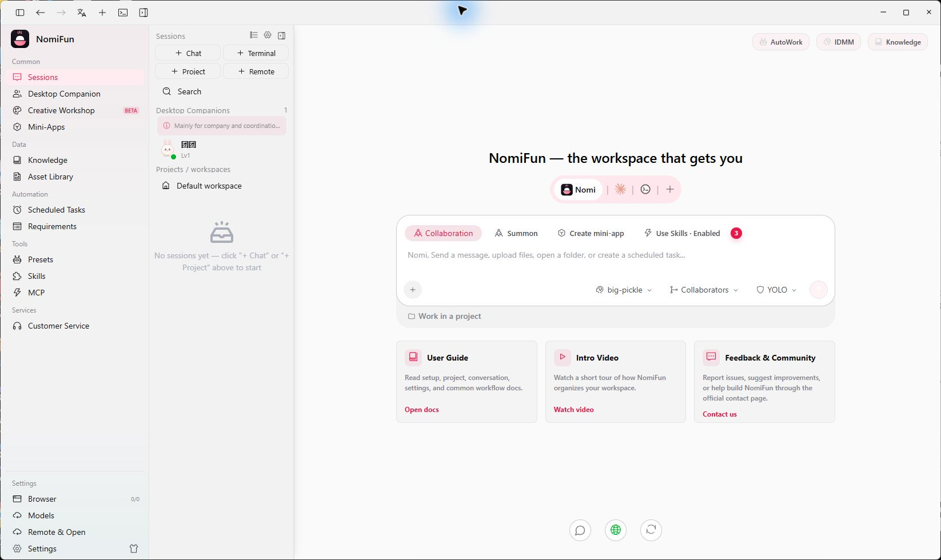
Task: Open Sessions panel gear settings icon
Action: point(268,35)
